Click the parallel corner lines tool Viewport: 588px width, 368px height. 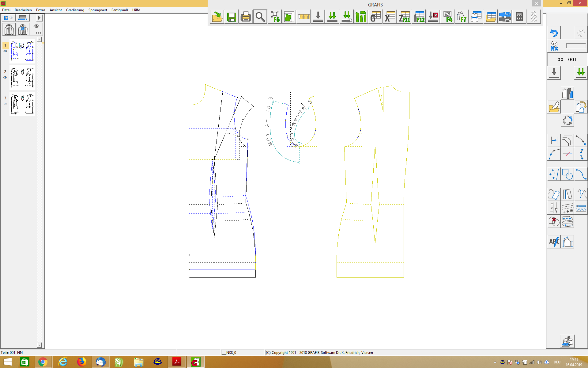pyautogui.click(x=567, y=140)
